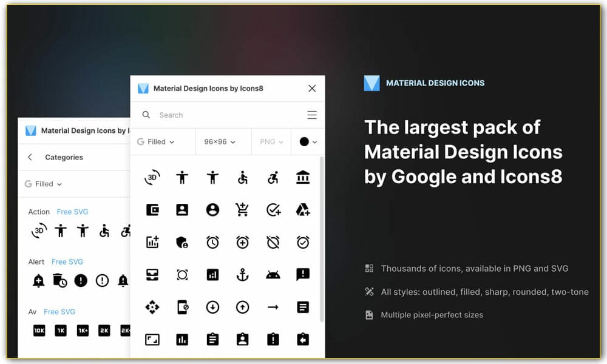Select the admin panel shield icon
Image resolution: width=607 pixels, height=364 pixels.
coord(182,242)
